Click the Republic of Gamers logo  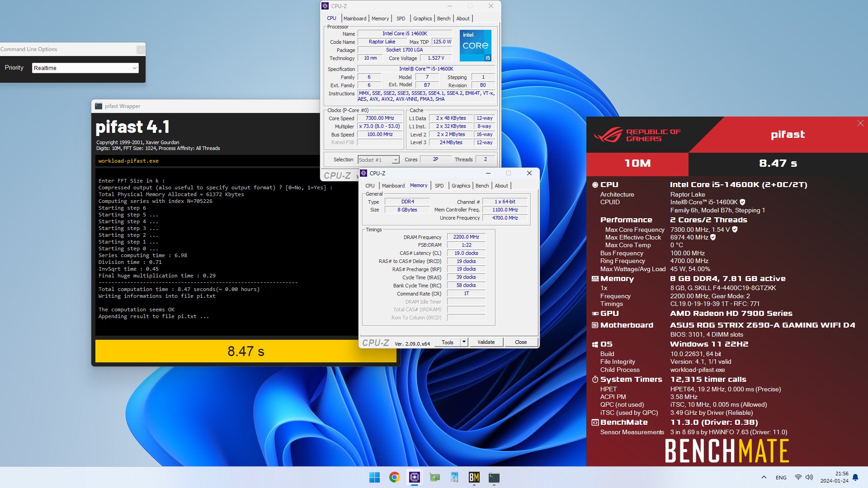[x=637, y=135]
